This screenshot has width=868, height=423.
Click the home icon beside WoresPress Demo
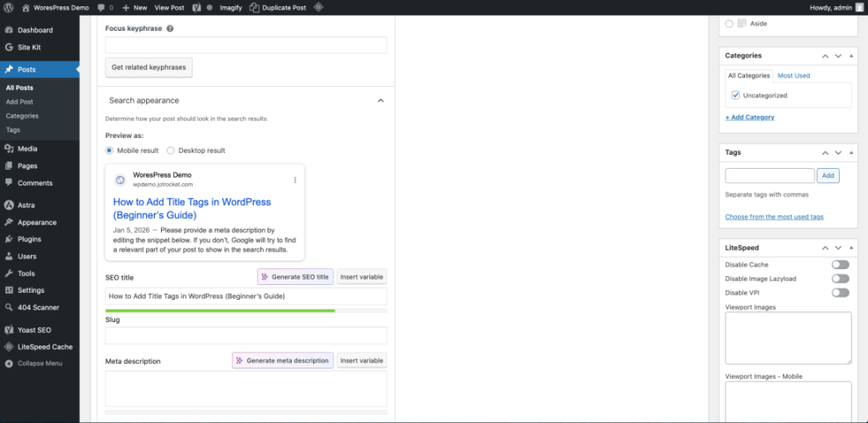[x=26, y=8]
